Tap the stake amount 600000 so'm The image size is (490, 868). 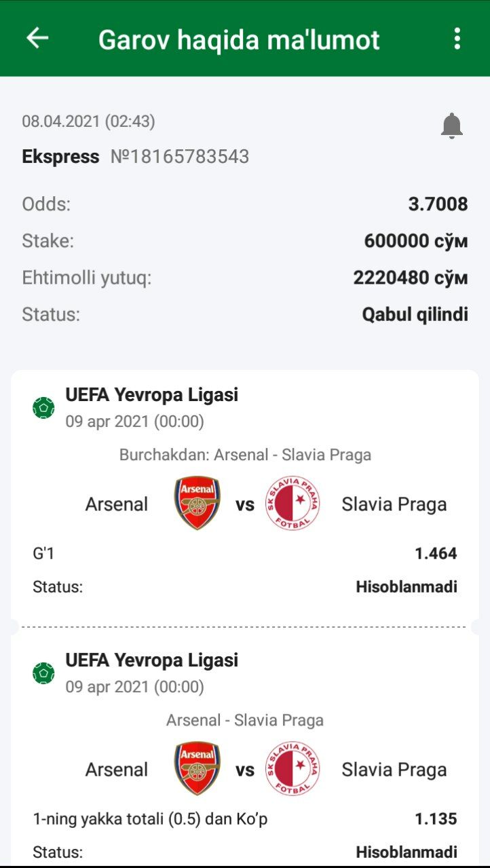click(x=416, y=241)
